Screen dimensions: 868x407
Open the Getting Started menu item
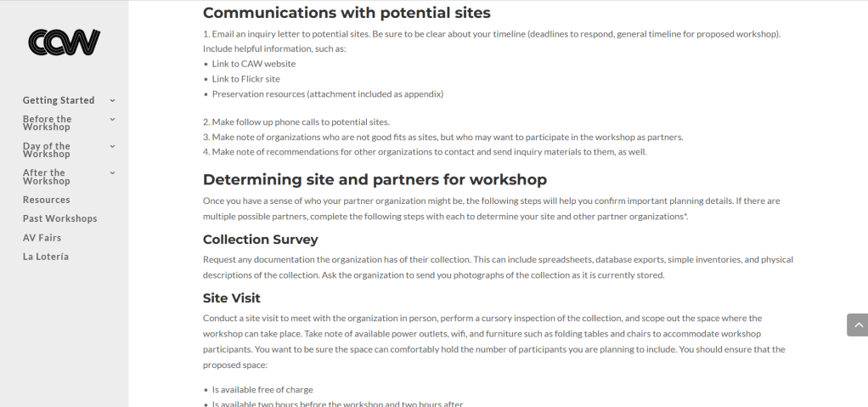click(59, 100)
